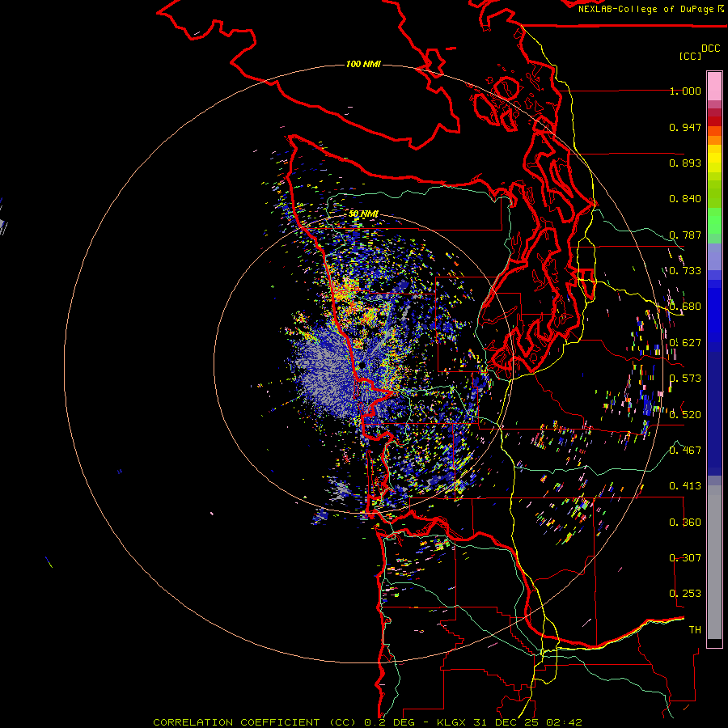Click the DCC label above the color bar
This screenshot has height=728, width=728.
point(711,49)
